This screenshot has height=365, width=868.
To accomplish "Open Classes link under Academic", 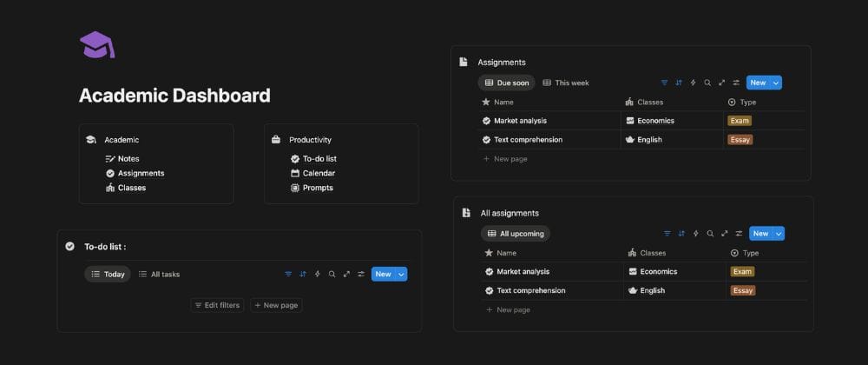I will (126, 188).
